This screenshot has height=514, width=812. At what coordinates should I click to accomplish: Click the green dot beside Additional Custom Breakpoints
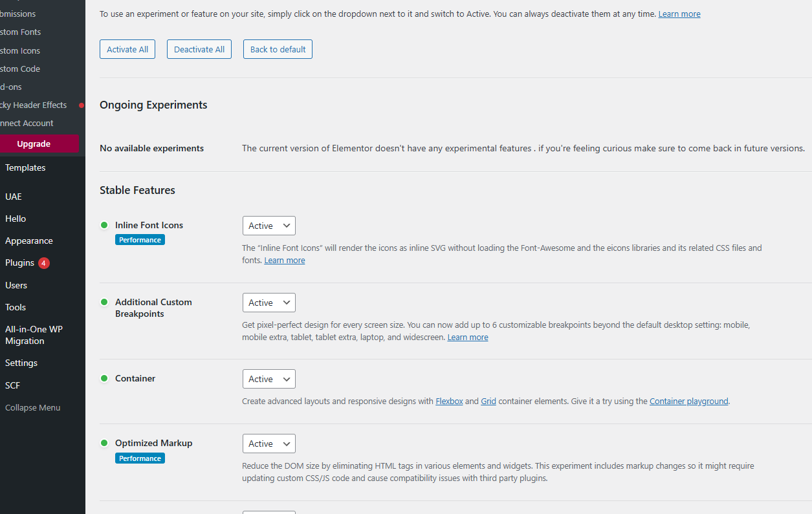pos(104,302)
